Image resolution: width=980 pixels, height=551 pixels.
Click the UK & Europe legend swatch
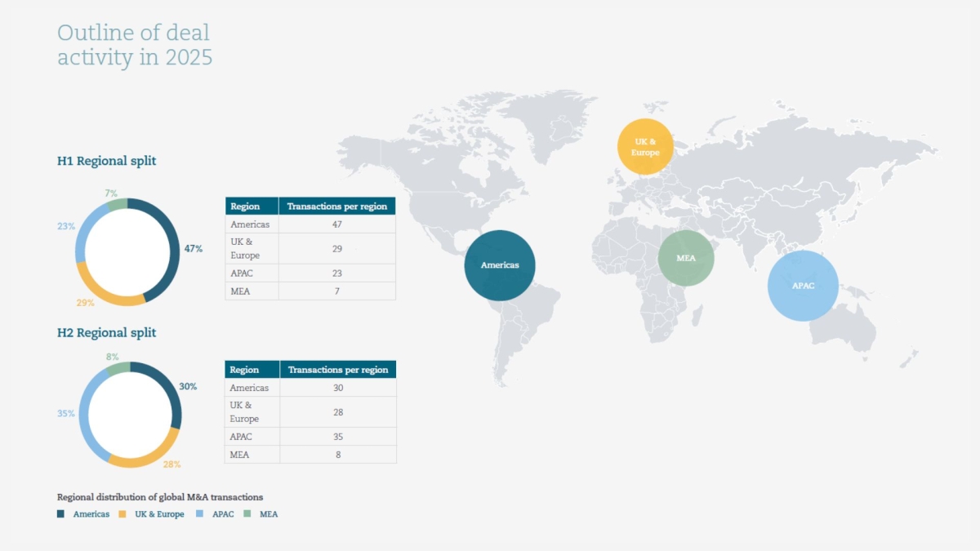tap(122, 514)
